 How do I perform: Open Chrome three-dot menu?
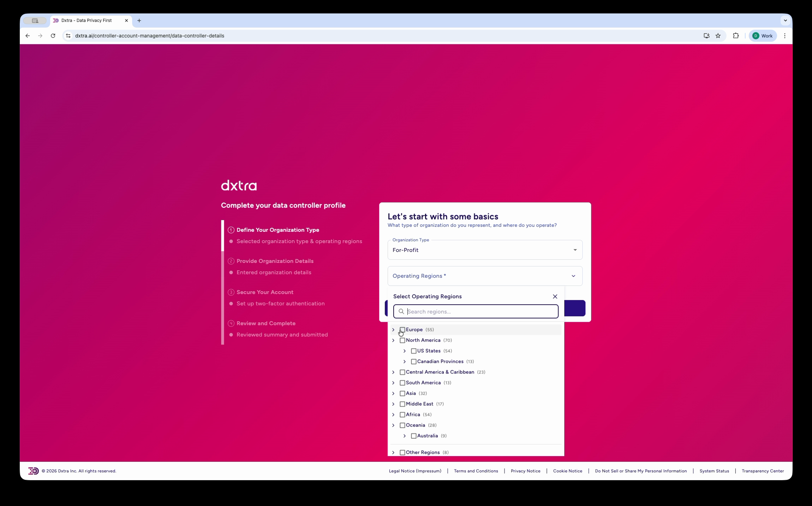[784, 36]
